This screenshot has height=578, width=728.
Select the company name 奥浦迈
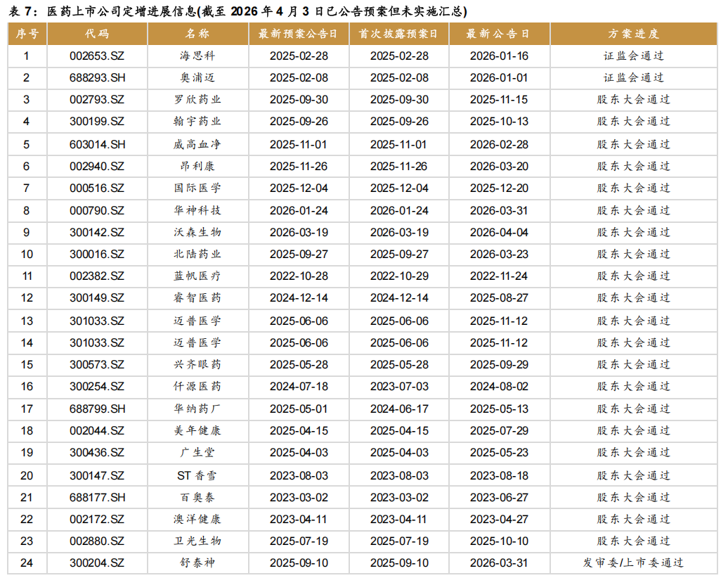pos(197,78)
